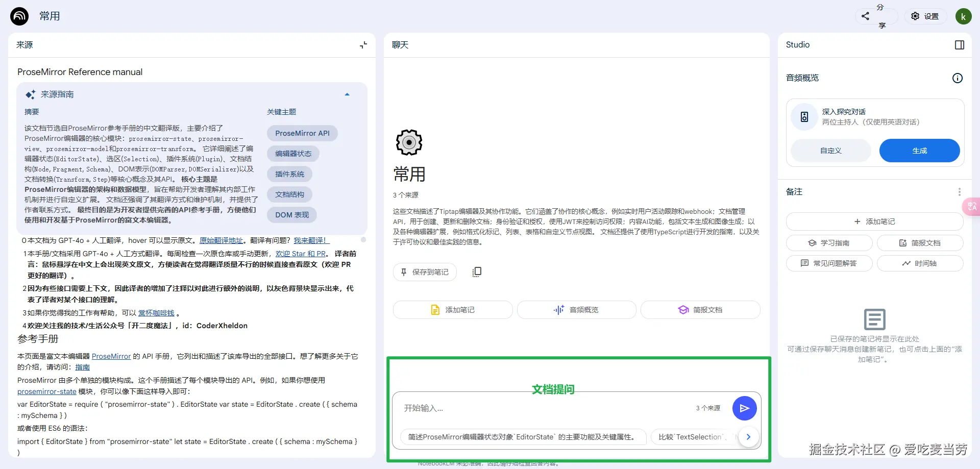Open the 赏杯咖啡钱 link
This screenshot has height=469, width=980.
click(x=156, y=313)
